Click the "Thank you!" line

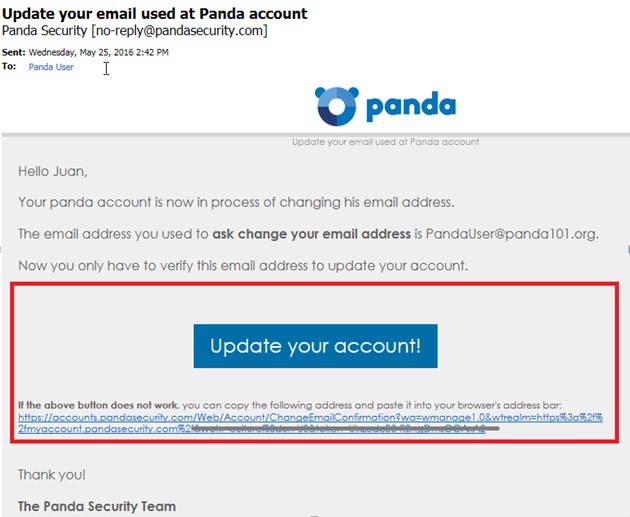pos(52,475)
